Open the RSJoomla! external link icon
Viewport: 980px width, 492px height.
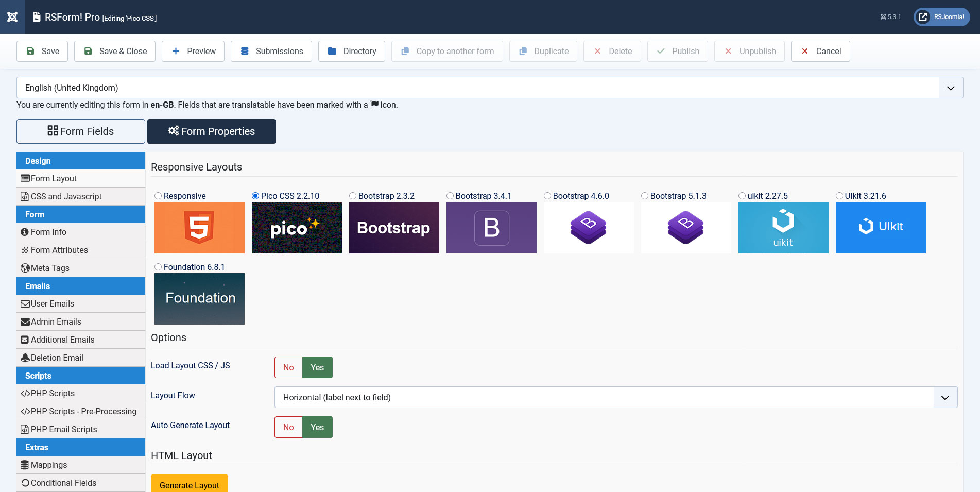coord(923,17)
